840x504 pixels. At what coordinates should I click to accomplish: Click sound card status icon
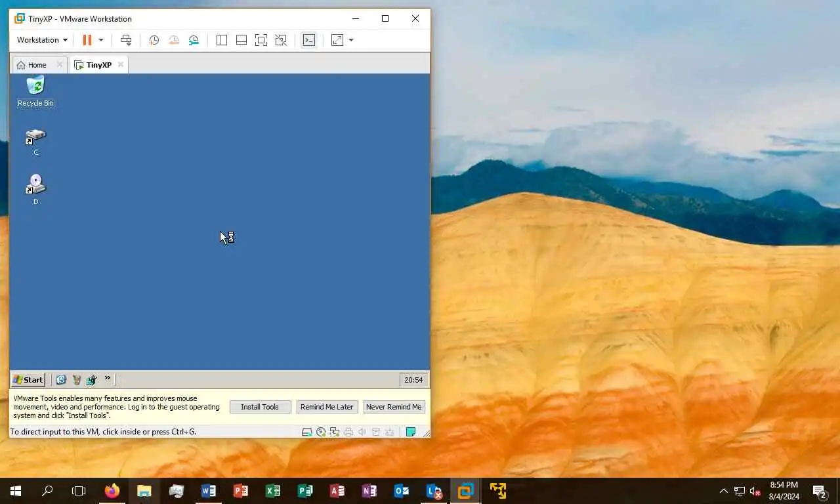click(x=362, y=432)
